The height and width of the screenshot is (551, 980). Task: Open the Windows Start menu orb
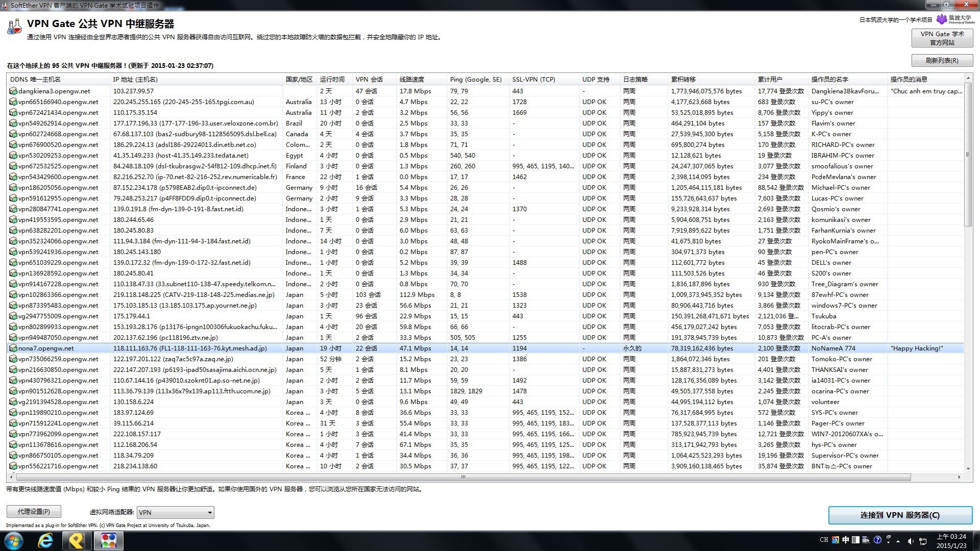pyautogui.click(x=14, y=541)
